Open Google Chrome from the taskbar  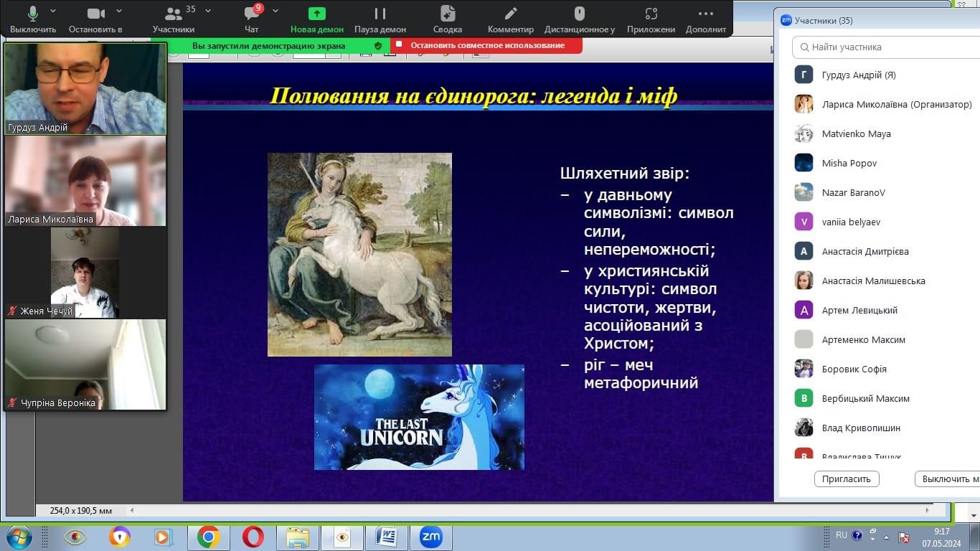point(208,537)
